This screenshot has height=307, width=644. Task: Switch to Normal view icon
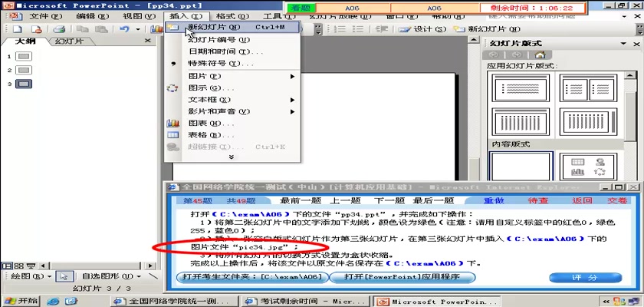5,266
